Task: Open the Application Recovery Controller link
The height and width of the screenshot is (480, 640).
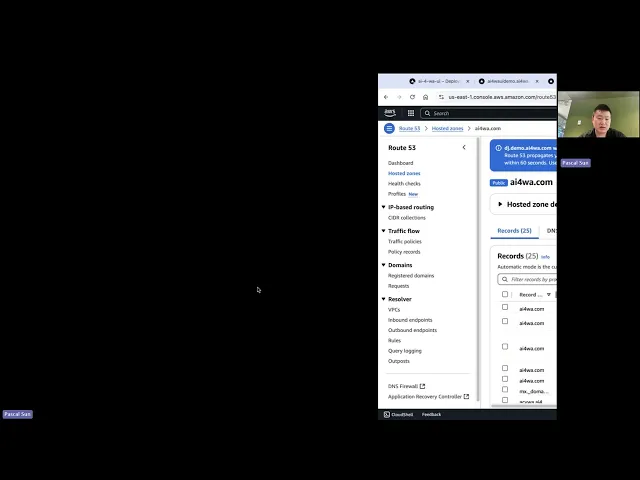Action: 424,396
